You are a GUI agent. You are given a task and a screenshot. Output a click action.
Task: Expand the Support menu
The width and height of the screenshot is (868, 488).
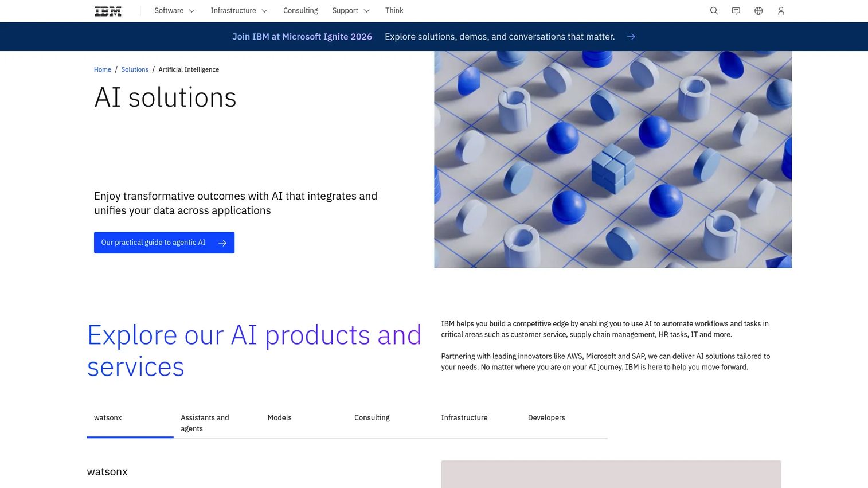351,11
